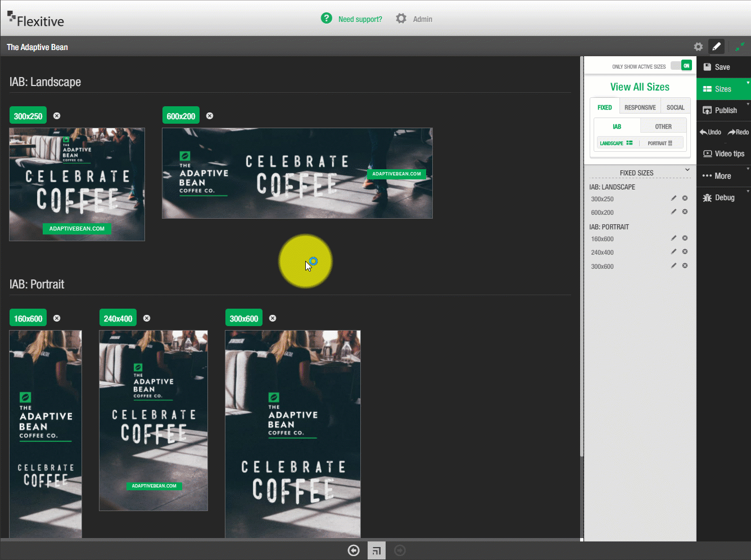Select 600x200 in the fixed sizes list
751x560 pixels.
602,213
